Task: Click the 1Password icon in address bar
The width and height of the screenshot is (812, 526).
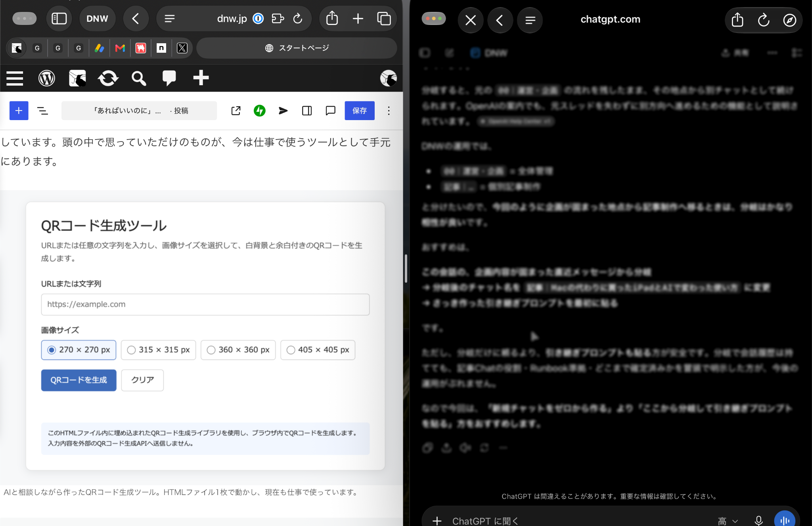Action: (x=258, y=19)
